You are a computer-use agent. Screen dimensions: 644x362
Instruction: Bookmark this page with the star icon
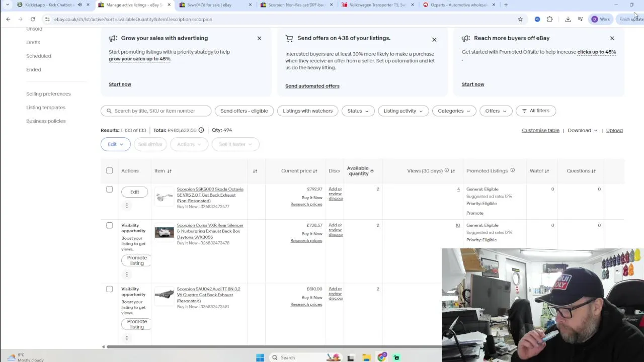[x=520, y=19]
